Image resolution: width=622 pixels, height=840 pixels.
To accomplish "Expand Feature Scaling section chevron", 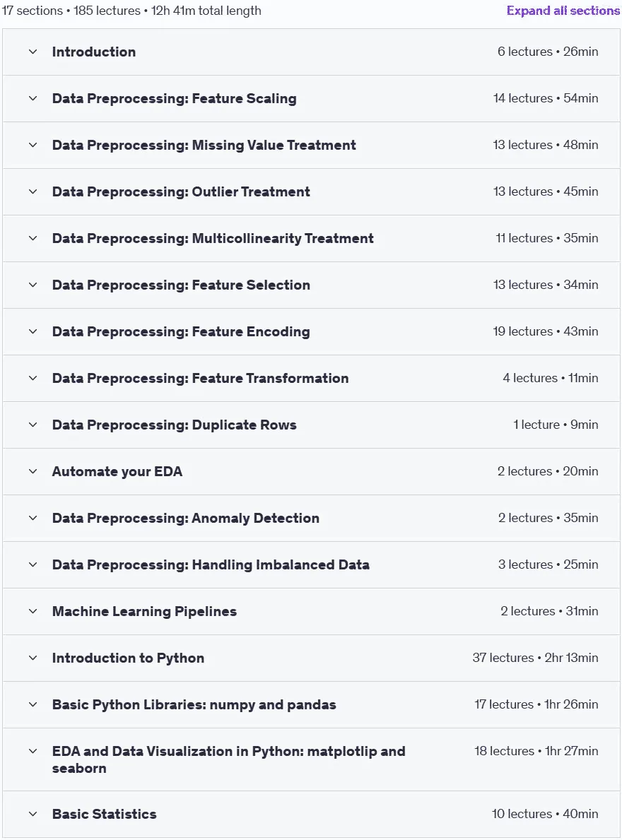I will [33, 99].
